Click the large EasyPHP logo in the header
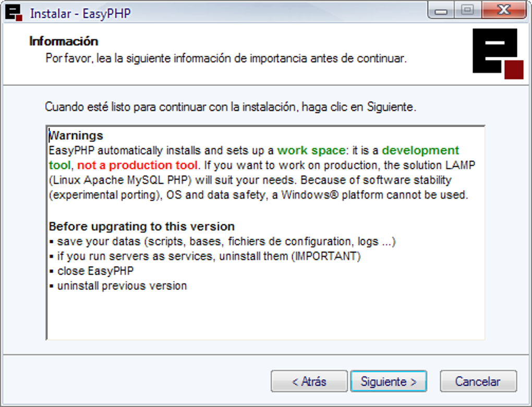Viewport: 532px width, 407px height. 498,54
